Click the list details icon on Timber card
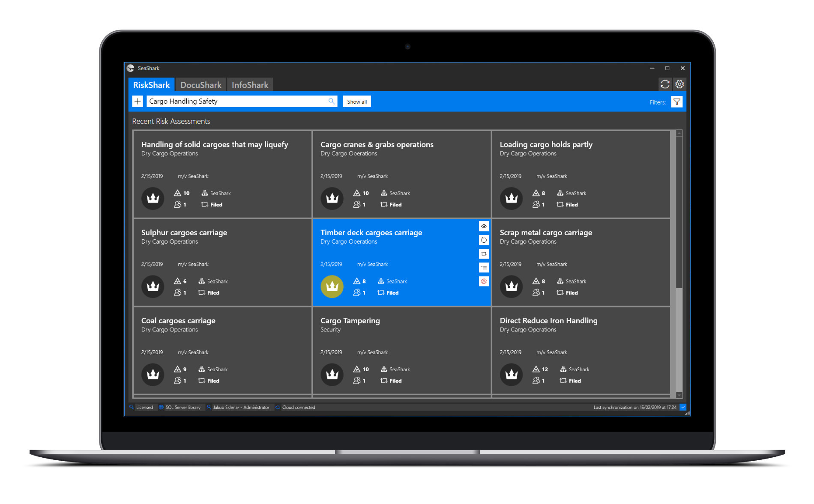 (x=484, y=268)
